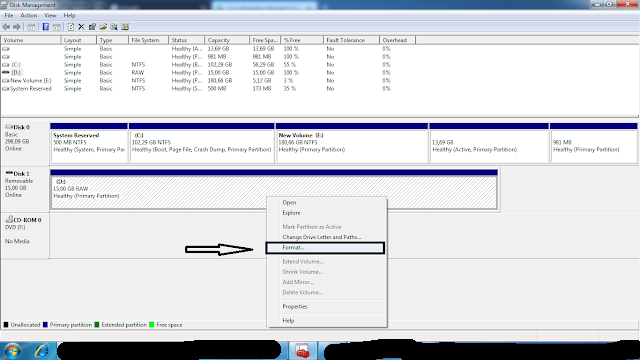The height and width of the screenshot is (360, 640).
Task: Select System Reserved in volume list
Action: pos(196,89)
